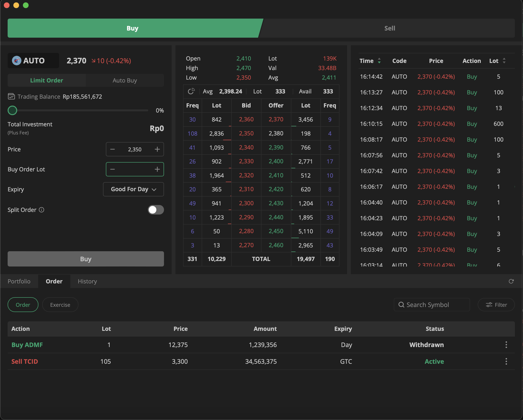Switch to the Sell order side

coord(389,28)
